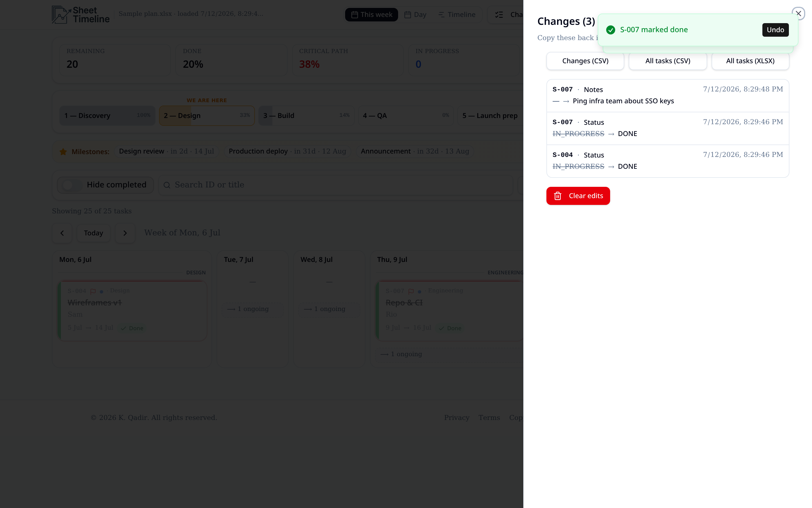Select phase 1 — Discovery

(x=107, y=116)
